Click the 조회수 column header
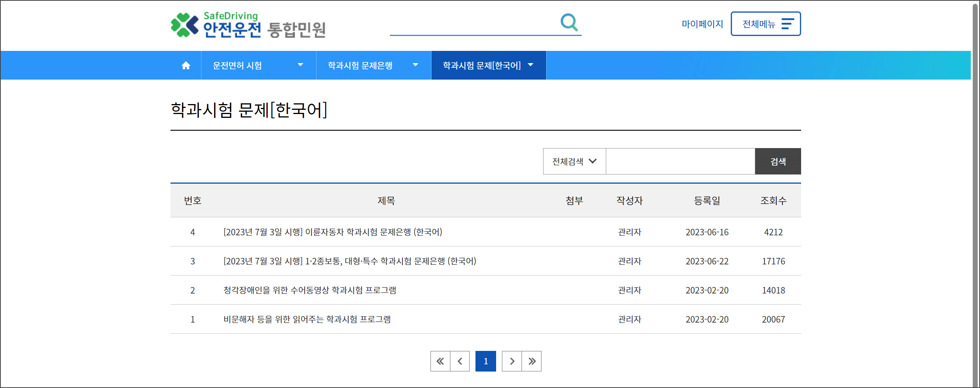The height and width of the screenshot is (388, 980). [773, 201]
